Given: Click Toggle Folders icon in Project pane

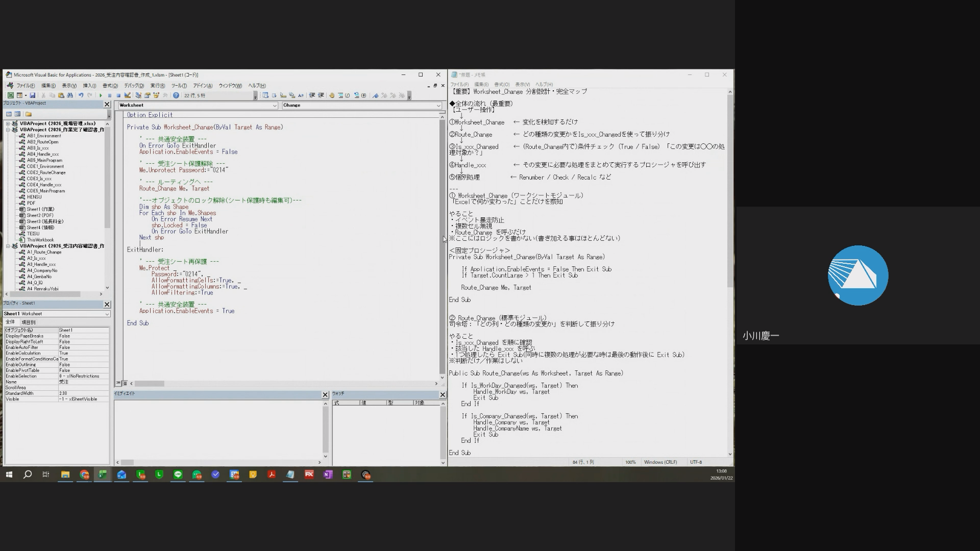Looking at the screenshot, I should pyautogui.click(x=29, y=114).
